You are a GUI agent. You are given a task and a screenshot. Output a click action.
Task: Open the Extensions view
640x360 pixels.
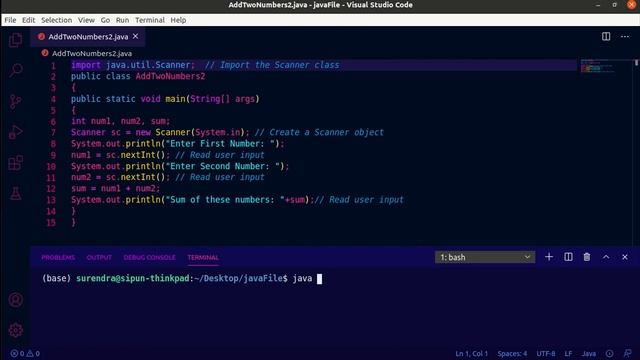click(x=16, y=163)
